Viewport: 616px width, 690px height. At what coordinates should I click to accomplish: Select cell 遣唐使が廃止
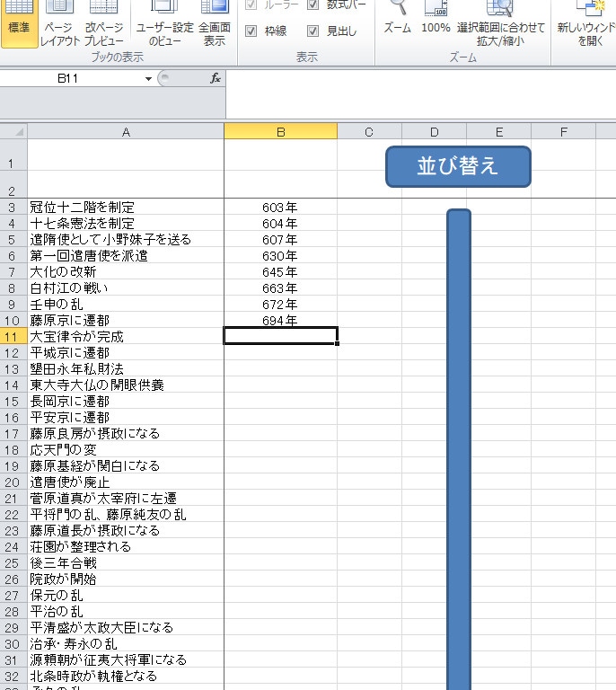tap(126, 482)
